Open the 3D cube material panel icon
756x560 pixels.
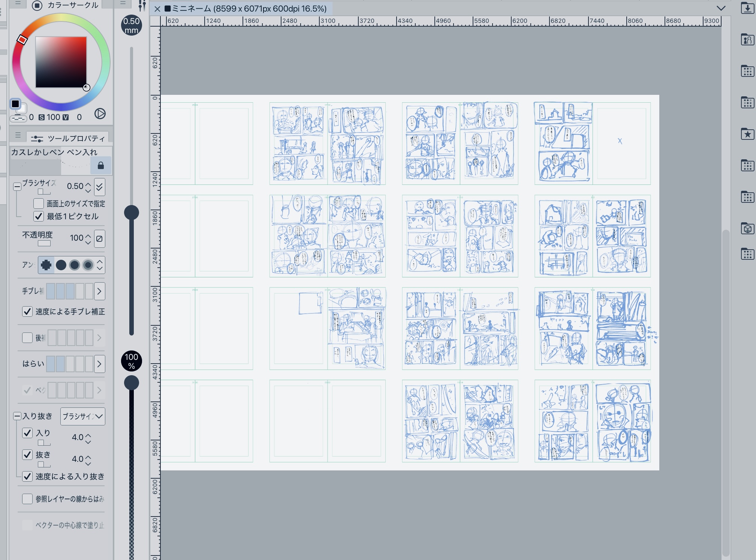[747, 228]
